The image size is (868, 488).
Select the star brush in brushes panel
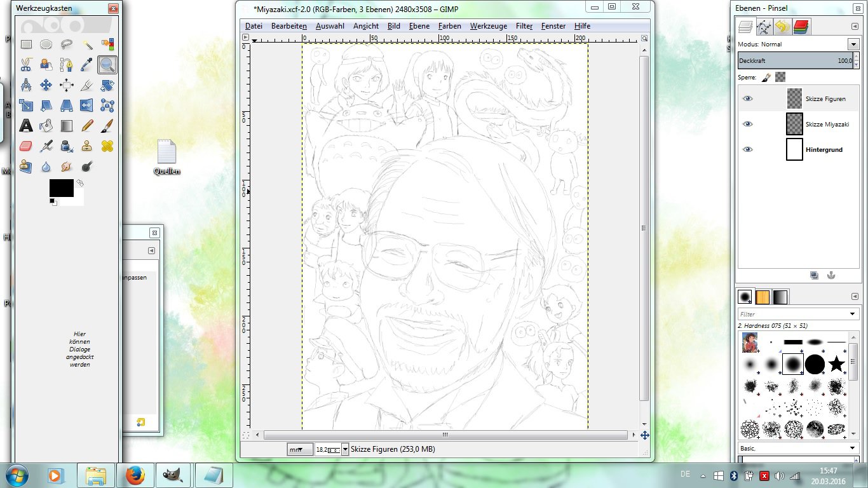click(837, 364)
